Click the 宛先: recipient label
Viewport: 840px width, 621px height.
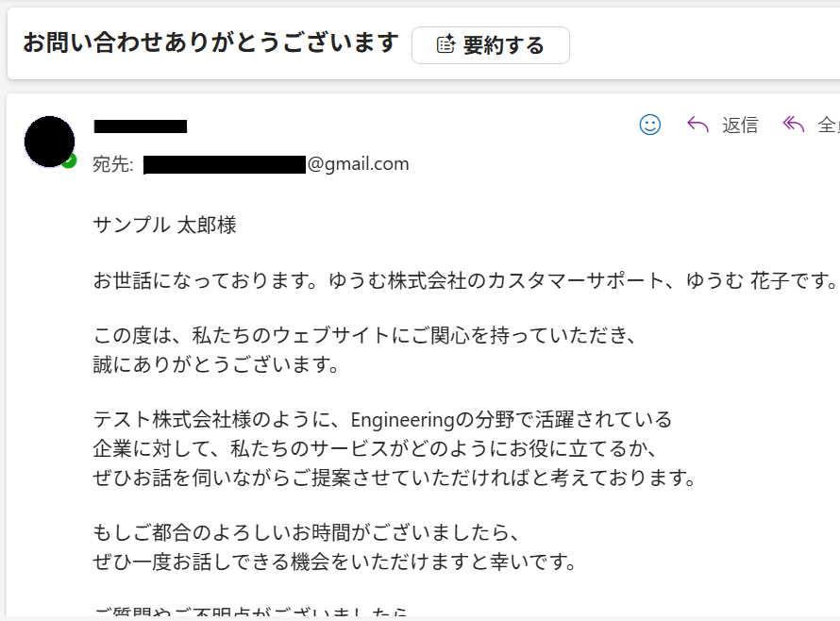tap(112, 164)
